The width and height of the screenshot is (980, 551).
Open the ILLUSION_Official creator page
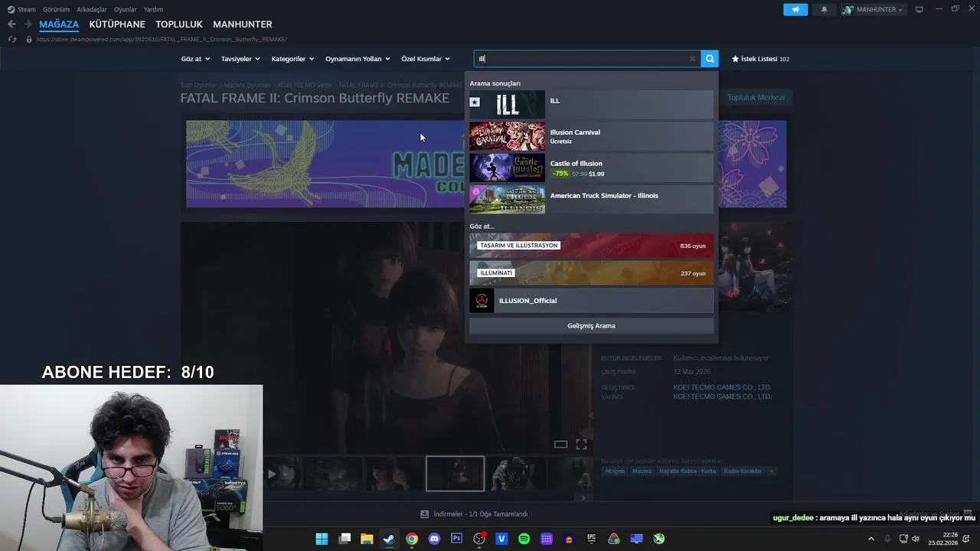click(591, 301)
